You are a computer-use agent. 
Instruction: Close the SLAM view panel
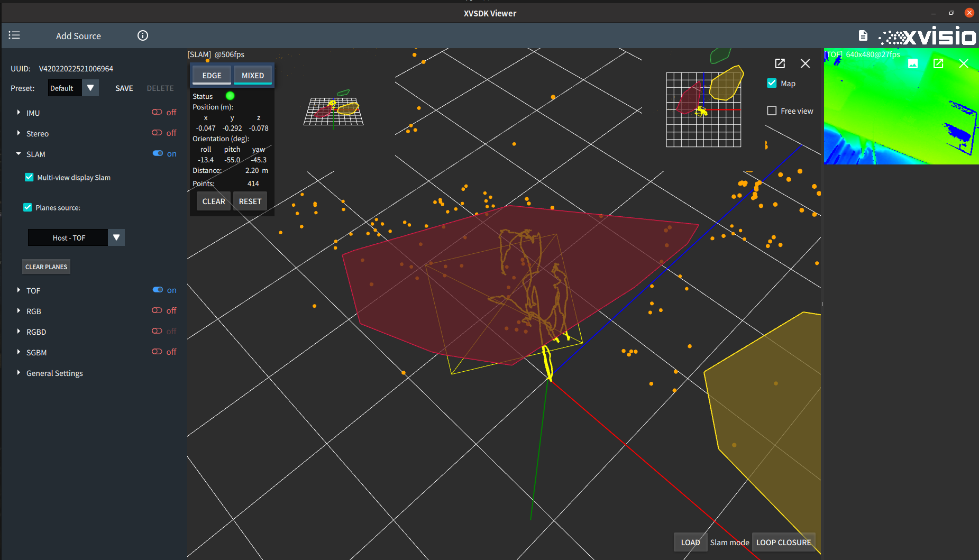tap(805, 63)
